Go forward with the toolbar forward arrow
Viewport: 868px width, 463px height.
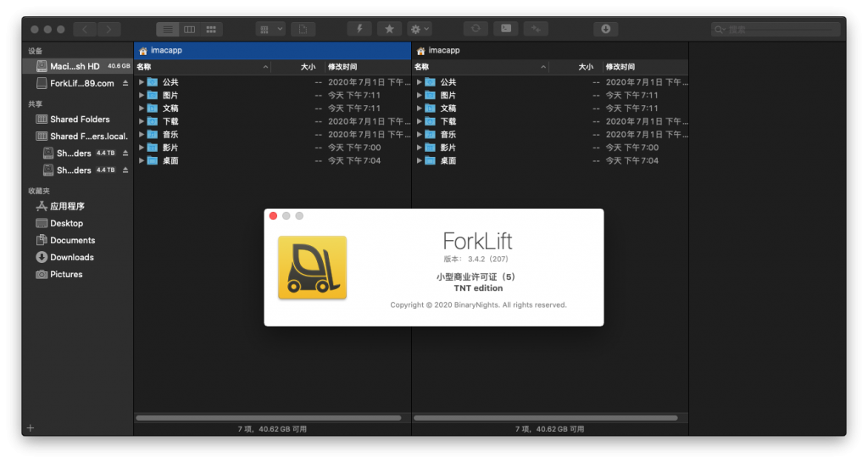109,30
